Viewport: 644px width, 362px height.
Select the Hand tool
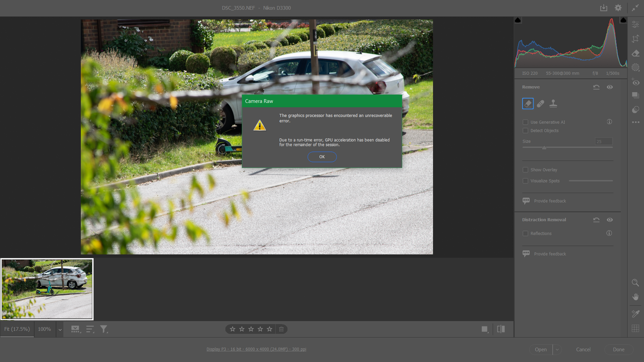tap(636, 296)
